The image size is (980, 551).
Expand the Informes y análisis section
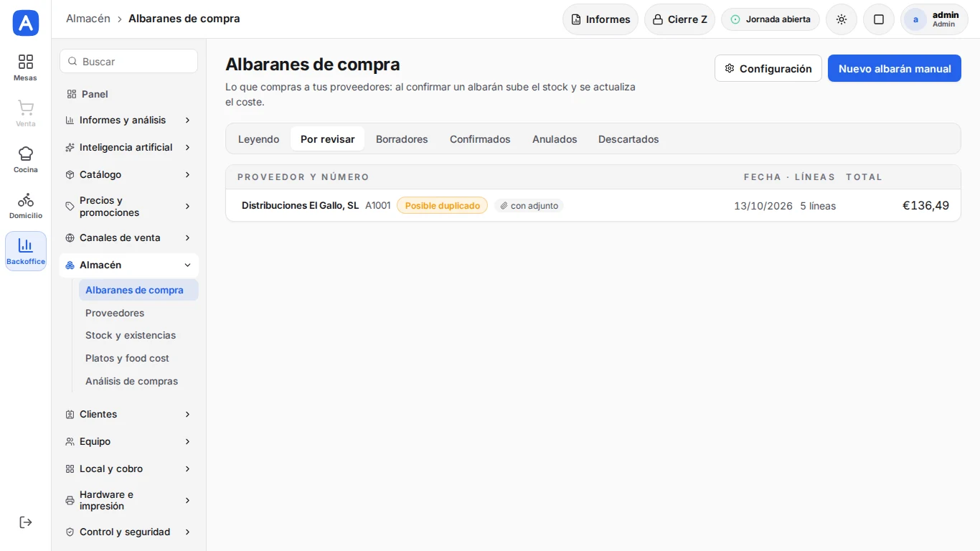[128, 120]
